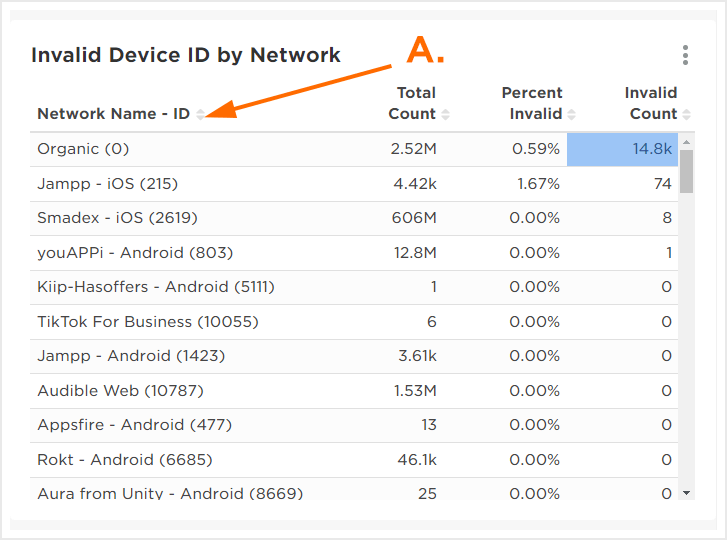Click scrollbar down arrow in table
The image size is (727, 540).
tap(686, 492)
